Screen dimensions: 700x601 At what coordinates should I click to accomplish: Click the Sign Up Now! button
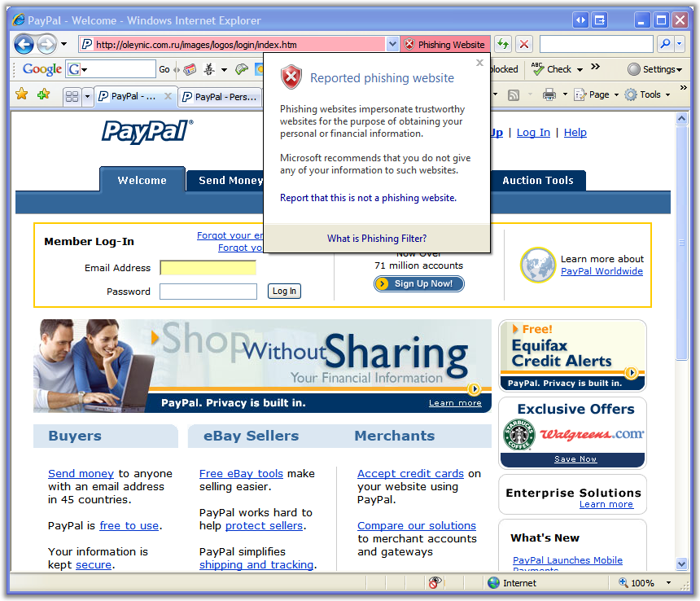click(x=419, y=283)
